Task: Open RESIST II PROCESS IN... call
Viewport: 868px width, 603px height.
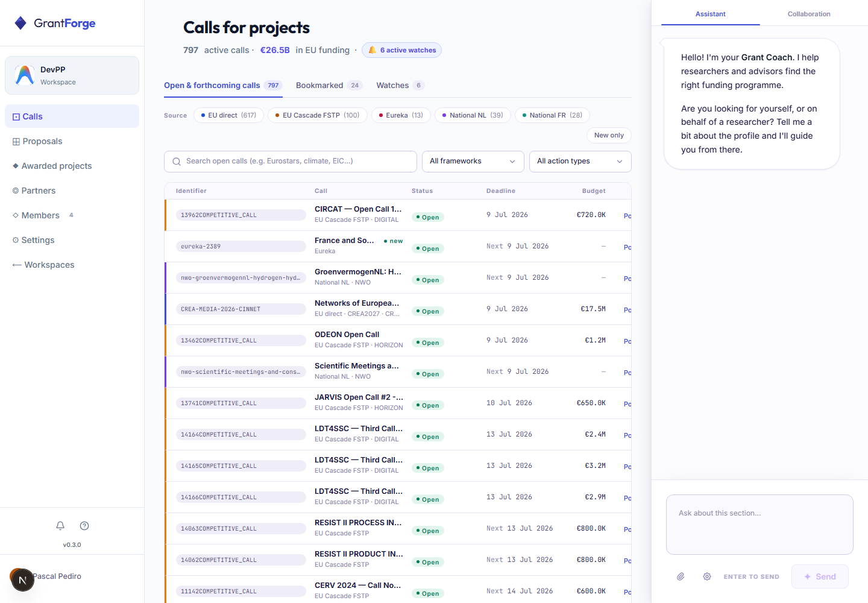Action: coord(398,529)
